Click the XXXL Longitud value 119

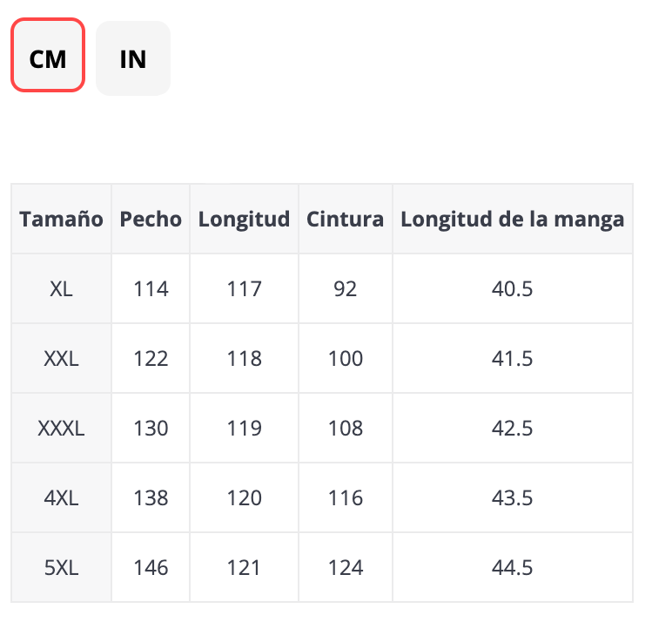point(244,428)
